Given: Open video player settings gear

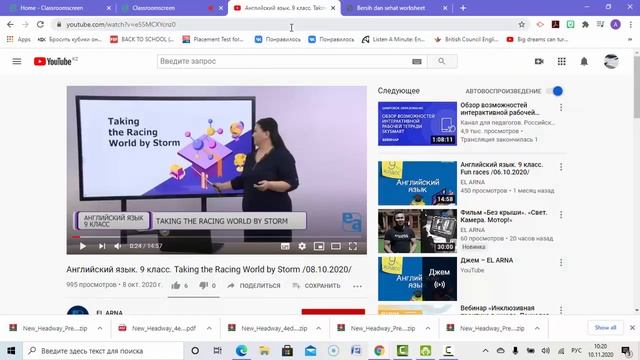Looking at the screenshot, I should pos(302,246).
